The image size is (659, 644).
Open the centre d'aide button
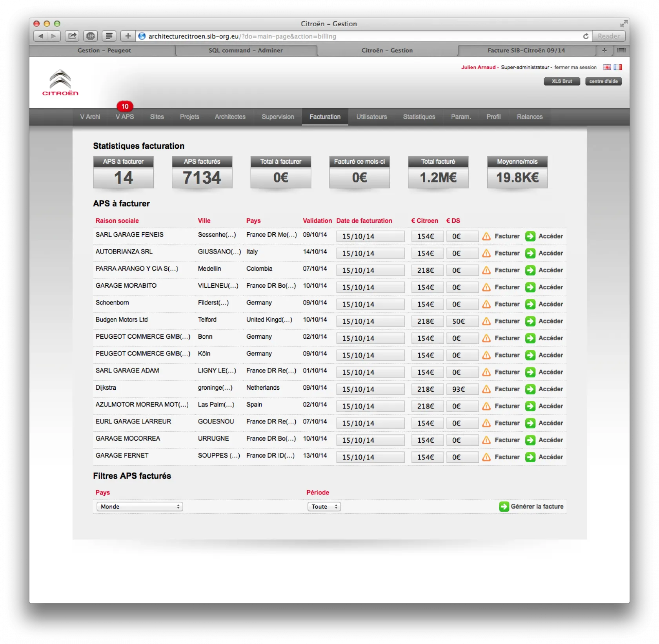click(x=603, y=81)
